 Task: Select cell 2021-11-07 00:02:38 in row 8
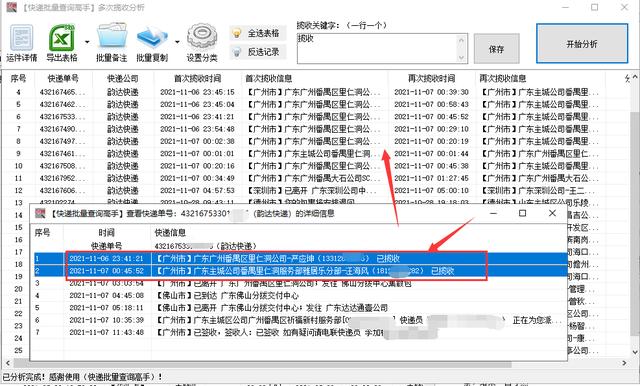tap(197, 141)
